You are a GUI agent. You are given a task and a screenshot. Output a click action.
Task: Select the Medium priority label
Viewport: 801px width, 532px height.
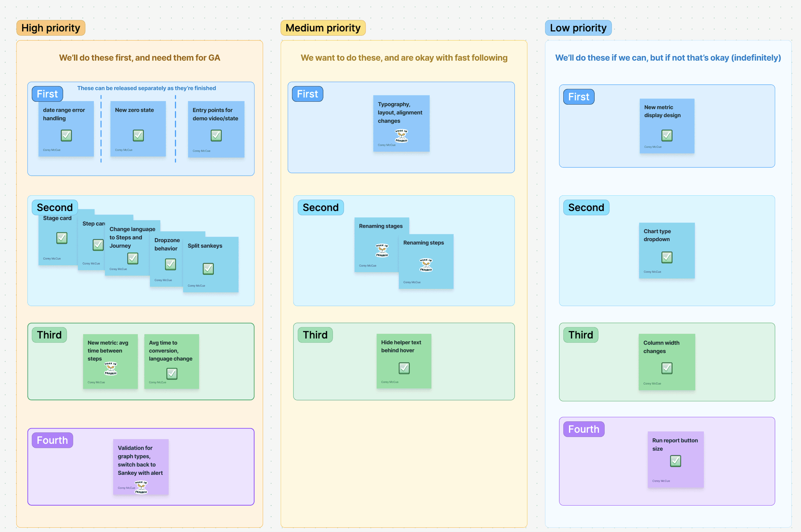323,28
